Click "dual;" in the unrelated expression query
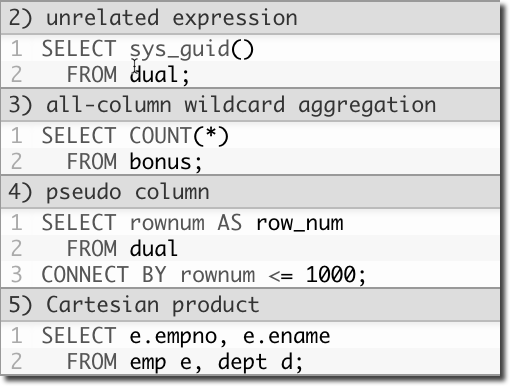This screenshot has width=510, height=386. tap(160, 74)
